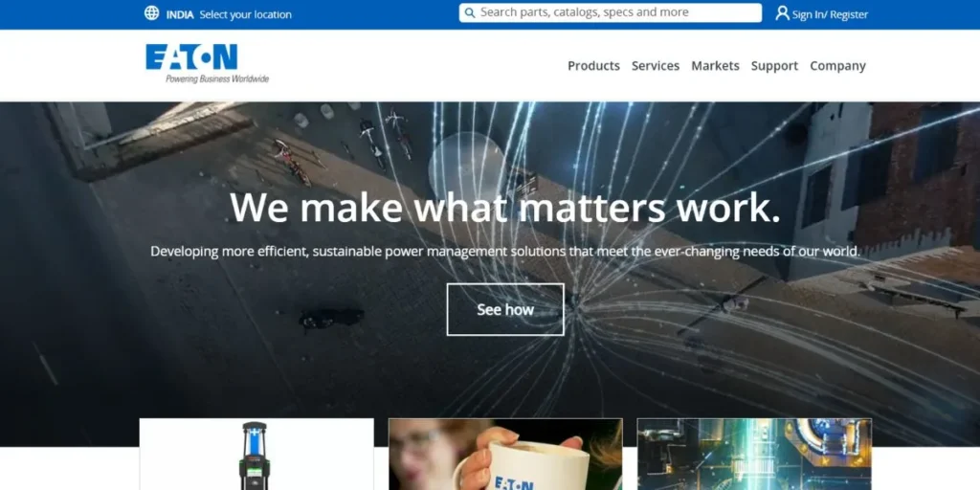Open the Company menu
The height and width of the screenshot is (490, 980).
point(837,66)
